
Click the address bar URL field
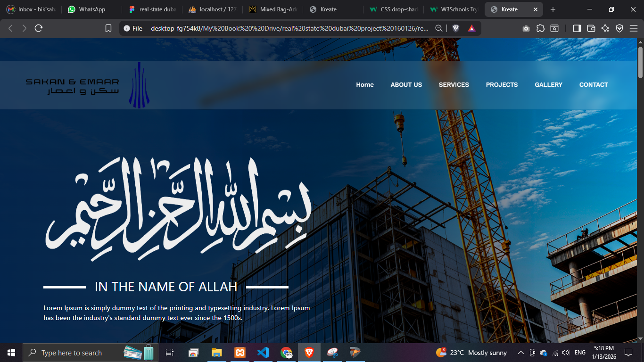(289, 28)
